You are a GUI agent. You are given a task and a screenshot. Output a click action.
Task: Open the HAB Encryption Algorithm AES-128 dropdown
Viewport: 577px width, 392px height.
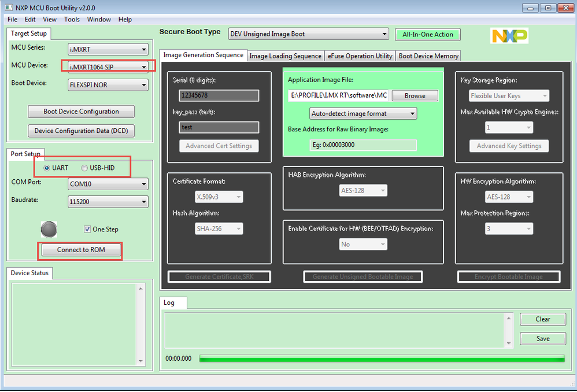[x=363, y=190]
